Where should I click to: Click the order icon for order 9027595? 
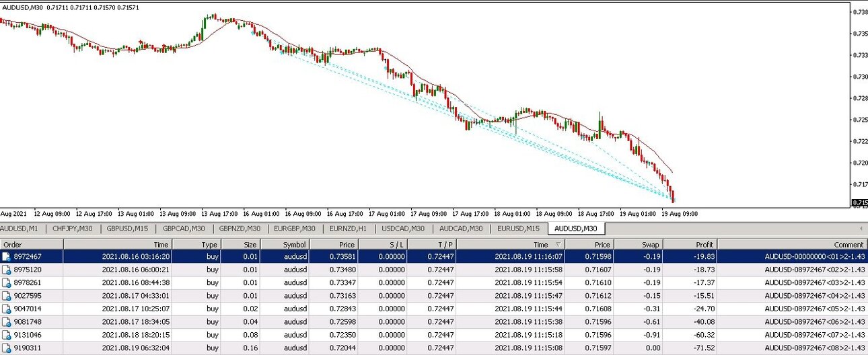pos(7,296)
